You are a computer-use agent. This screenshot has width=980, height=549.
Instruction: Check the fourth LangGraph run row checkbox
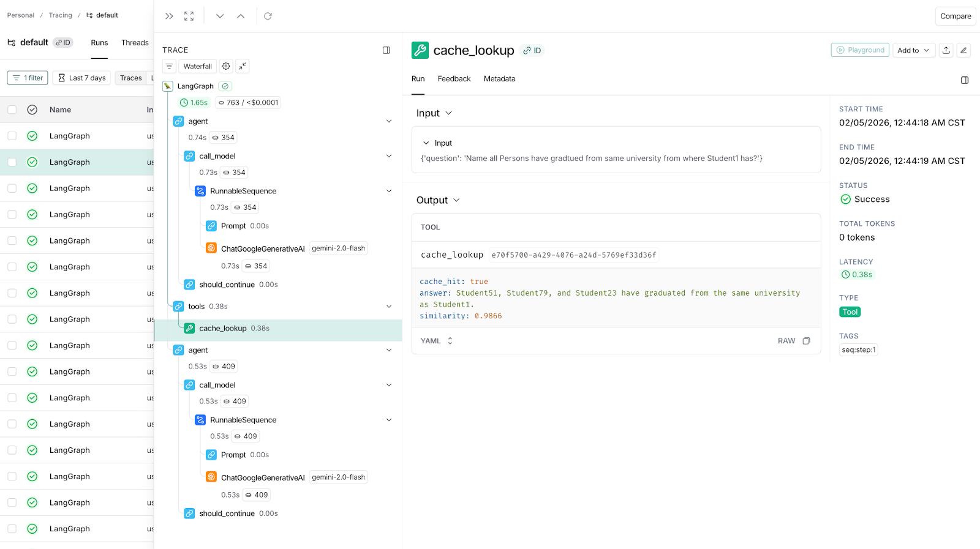[12, 215]
